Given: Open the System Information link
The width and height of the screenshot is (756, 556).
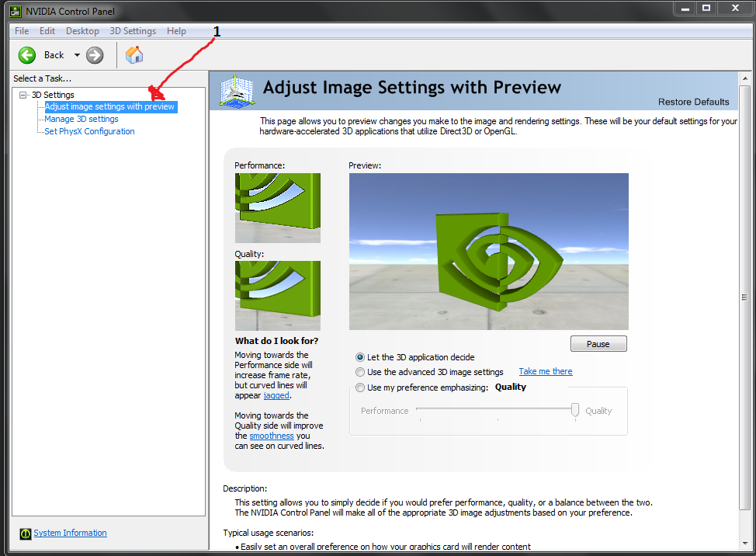Looking at the screenshot, I should (70, 533).
